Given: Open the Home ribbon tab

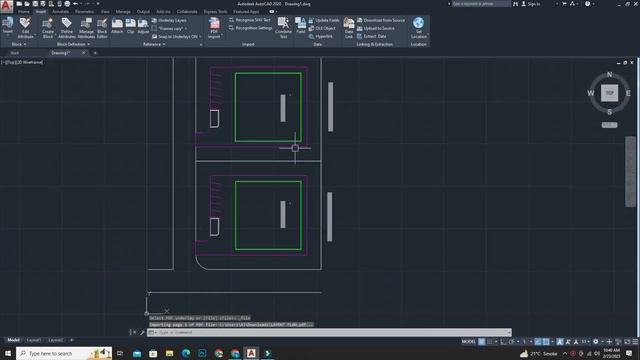Looking at the screenshot, I should click(x=24, y=11).
